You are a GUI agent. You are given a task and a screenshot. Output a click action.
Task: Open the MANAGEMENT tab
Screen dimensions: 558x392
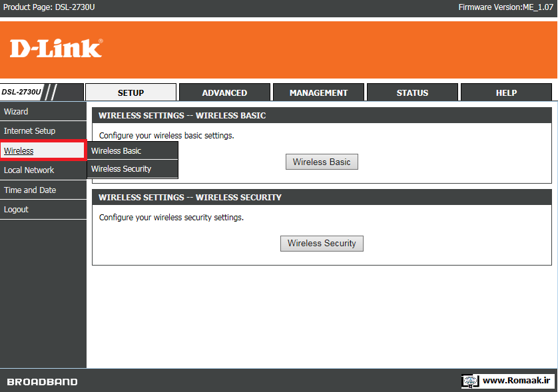click(318, 93)
